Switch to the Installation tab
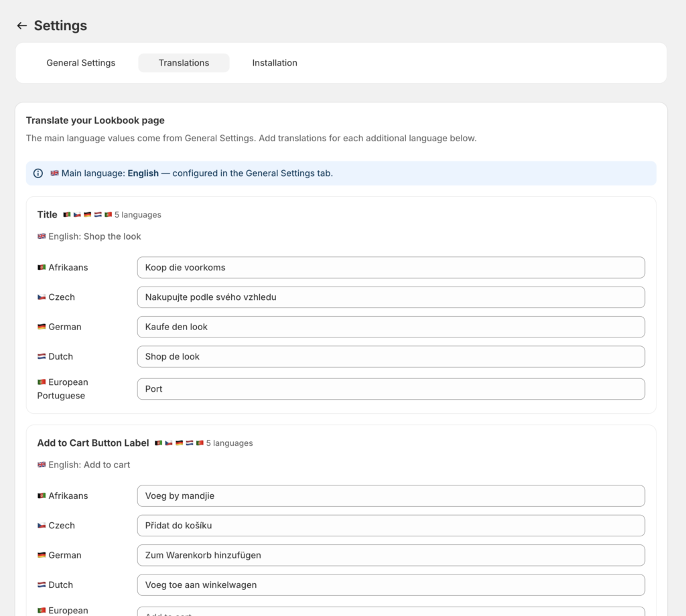Viewport: 686px width, 616px height. coord(275,63)
